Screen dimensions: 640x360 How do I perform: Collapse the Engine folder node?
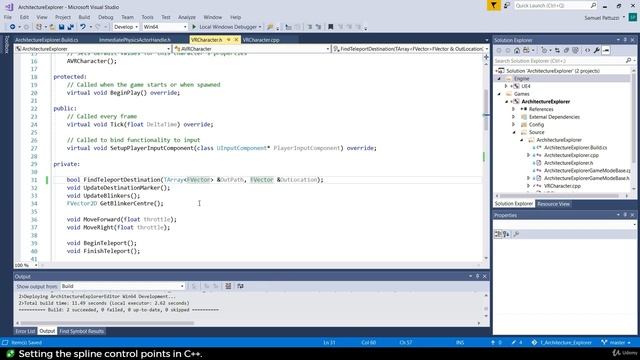(x=499, y=79)
